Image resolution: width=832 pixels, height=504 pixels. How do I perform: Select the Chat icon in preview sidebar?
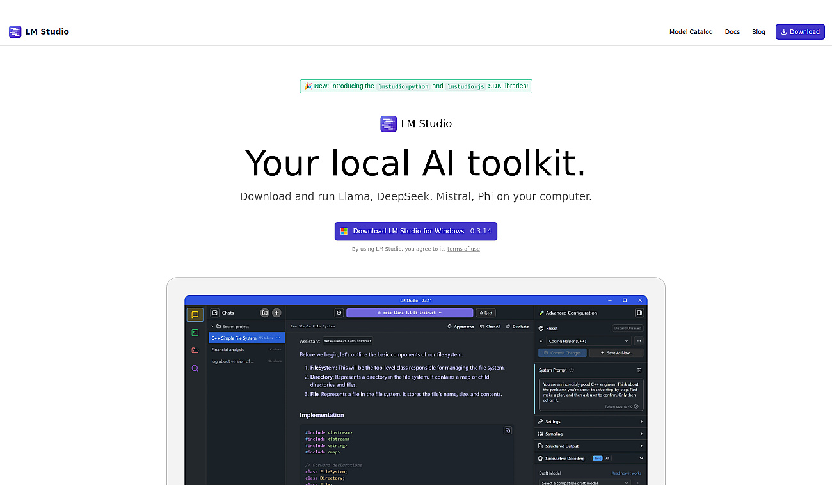click(x=195, y=315)
